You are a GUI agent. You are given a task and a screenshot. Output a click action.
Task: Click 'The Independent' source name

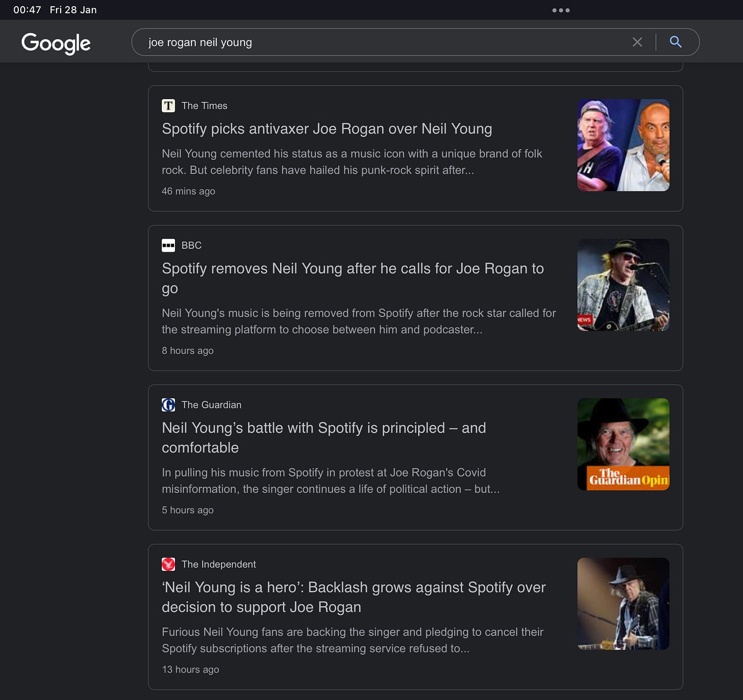pos(218,564)
